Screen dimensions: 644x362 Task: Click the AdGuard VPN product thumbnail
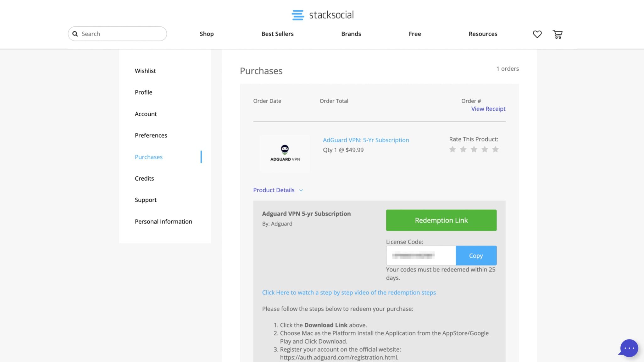coord(285,154)
